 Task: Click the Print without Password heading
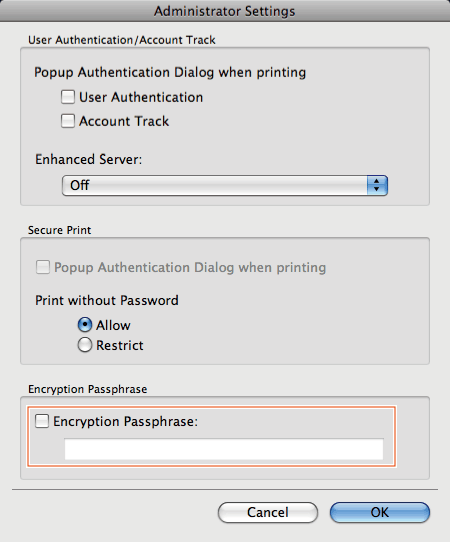[107, 300]
